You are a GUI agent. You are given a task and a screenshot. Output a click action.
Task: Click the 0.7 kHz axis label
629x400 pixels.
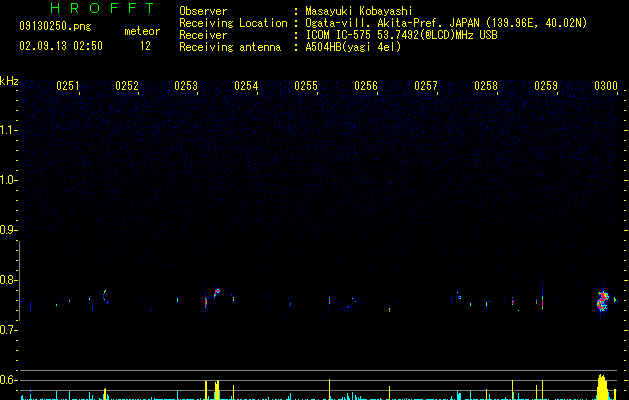point(8,330)
